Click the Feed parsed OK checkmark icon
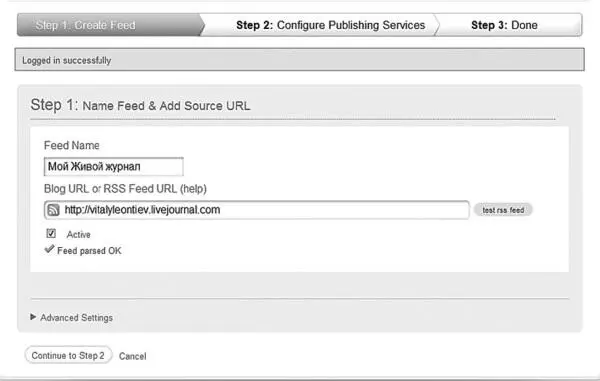The width and height of the screenshot is (600, 381). click(49, 249)
